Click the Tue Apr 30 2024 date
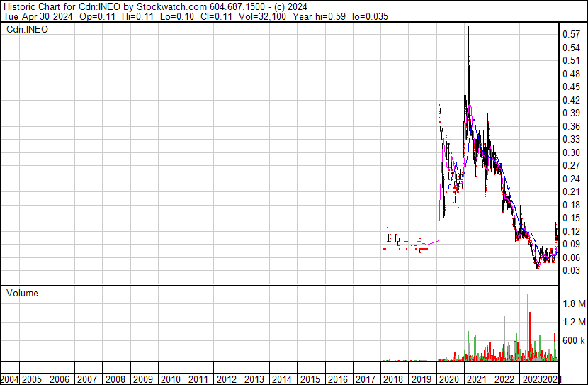 pyautogui.click(x=38, y=16)
